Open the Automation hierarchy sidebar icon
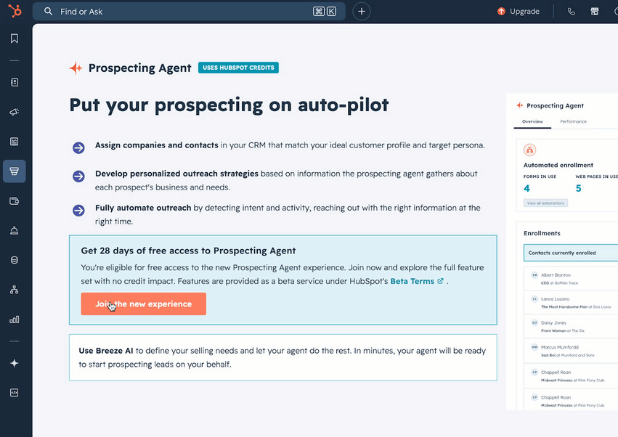Image resolution: width=618 pixels, height=437 pixels. coord(14,290)
